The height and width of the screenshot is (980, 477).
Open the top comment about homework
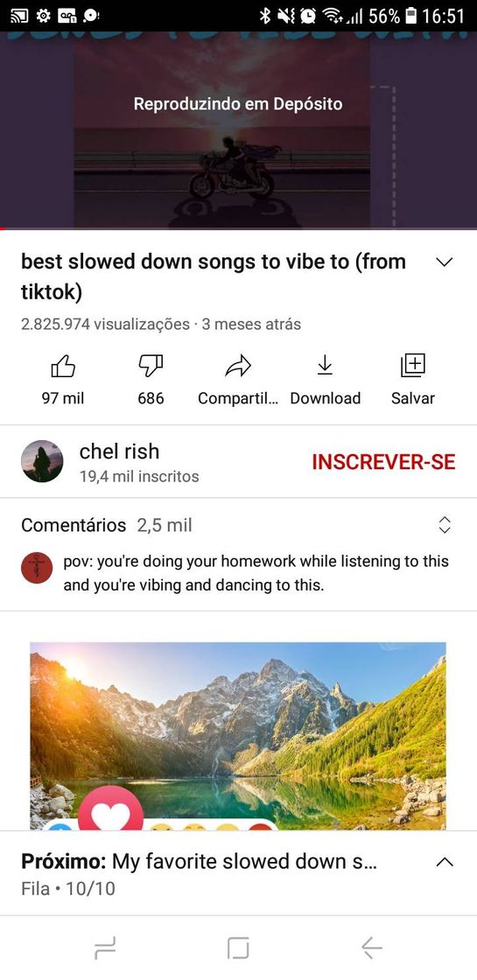pyautogui.click(x=256, y=574)
